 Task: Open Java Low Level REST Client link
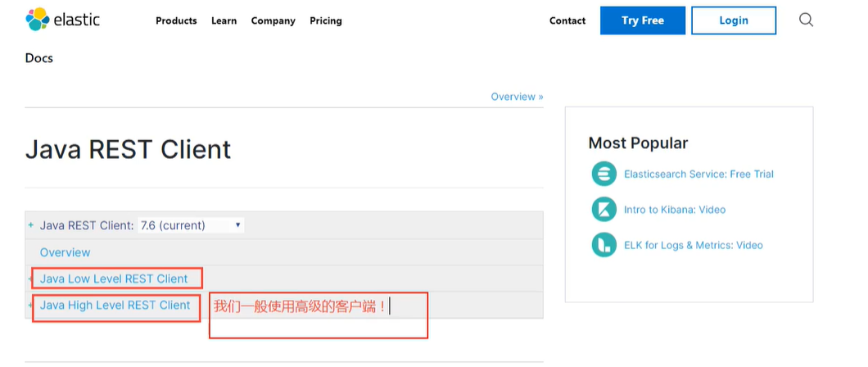pos(114,279)
